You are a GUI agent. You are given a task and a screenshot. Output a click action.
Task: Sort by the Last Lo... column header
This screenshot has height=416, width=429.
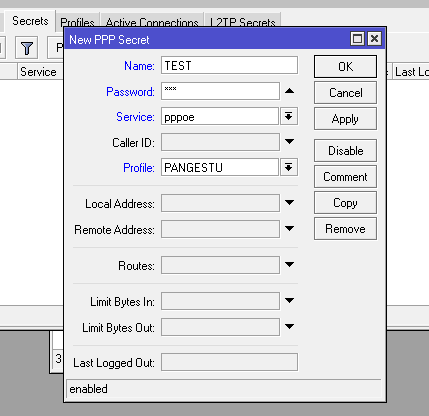[411, 72]
